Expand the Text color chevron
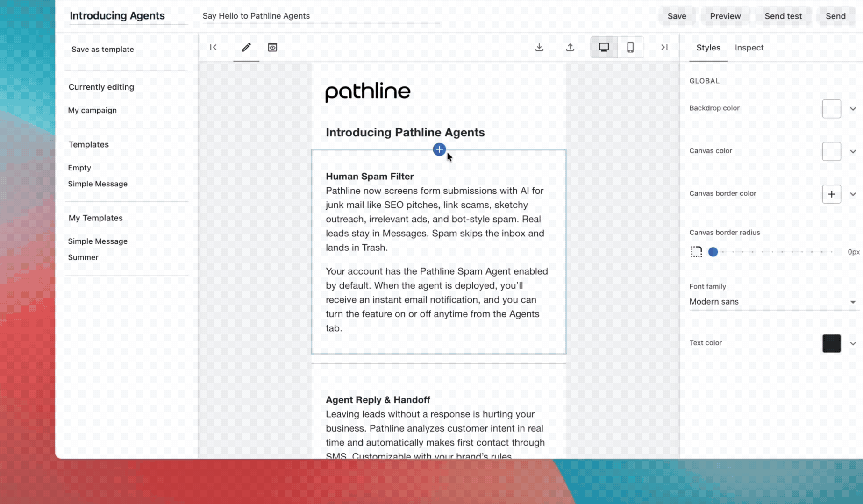The width and height of the screenshot is (863, 504). pyautogui.click(x=853, y=343)
